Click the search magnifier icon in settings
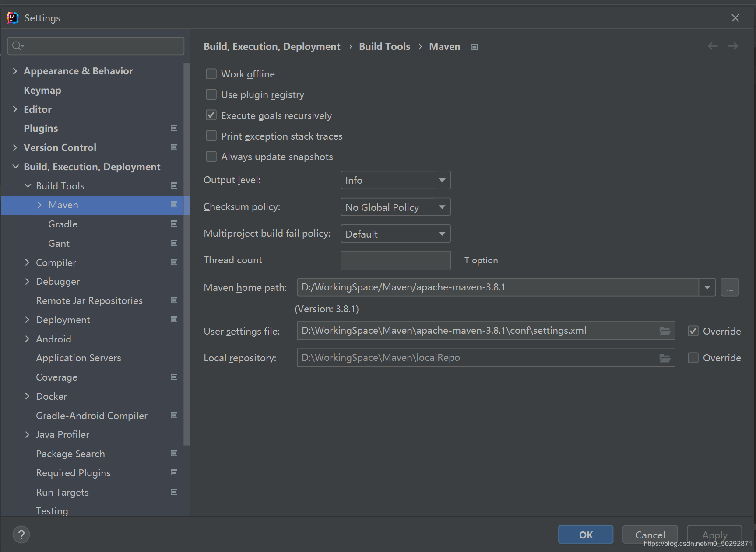The width and height of the screenshot is (756, 552). tap(18, 46)
